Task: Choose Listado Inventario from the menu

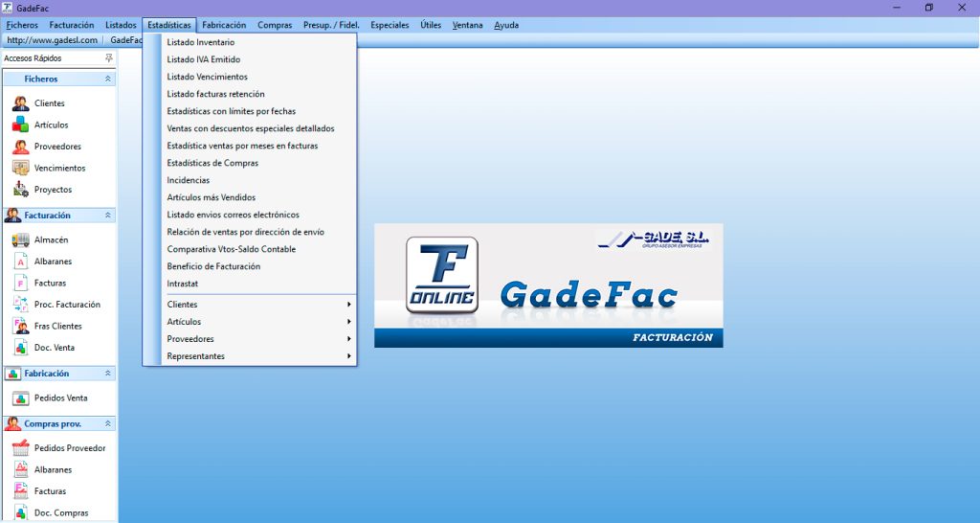Action: (x=200, y=42)
